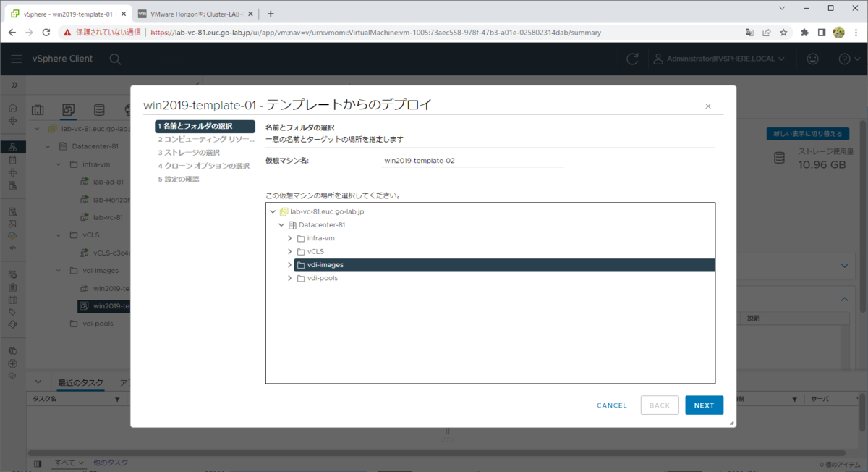This screenshot has width=868, height=472.
Task: Open the vSphere Client hamburger menu
Action: (17, 59)
